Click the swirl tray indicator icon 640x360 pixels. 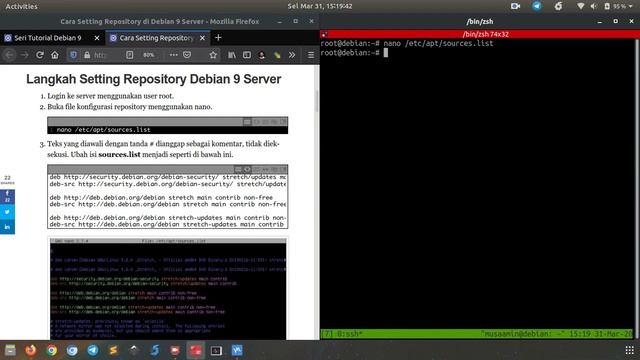coord(558,6)
